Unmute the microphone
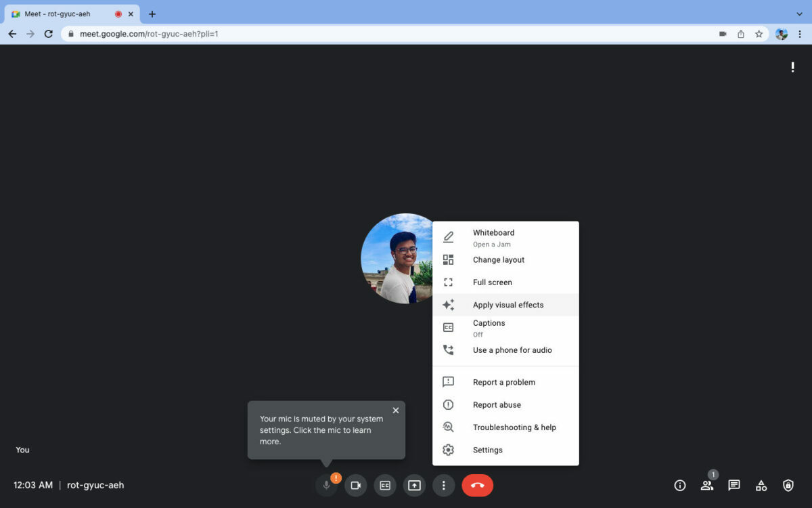 point(325,485)
